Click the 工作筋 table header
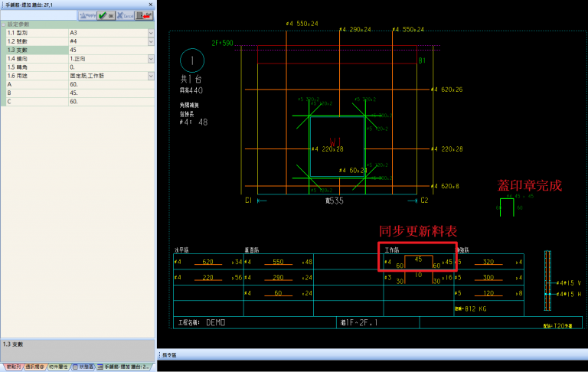The height and width of the screenshot is (372, 588). click(x=392, y=250)
